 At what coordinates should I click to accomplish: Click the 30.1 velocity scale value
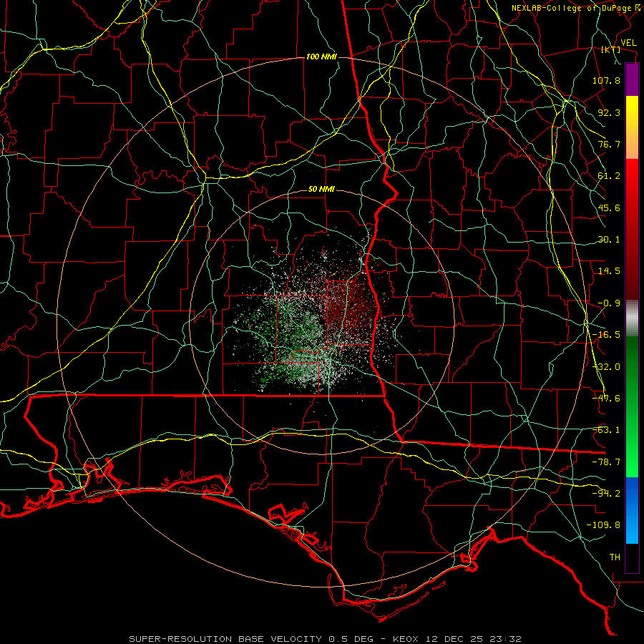609,240
